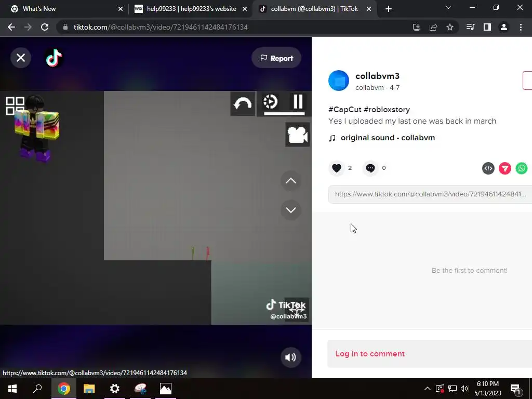This screenshot has height=399, width=532.
Task: Open the collabvm3 username link
Action: [377, 76]
